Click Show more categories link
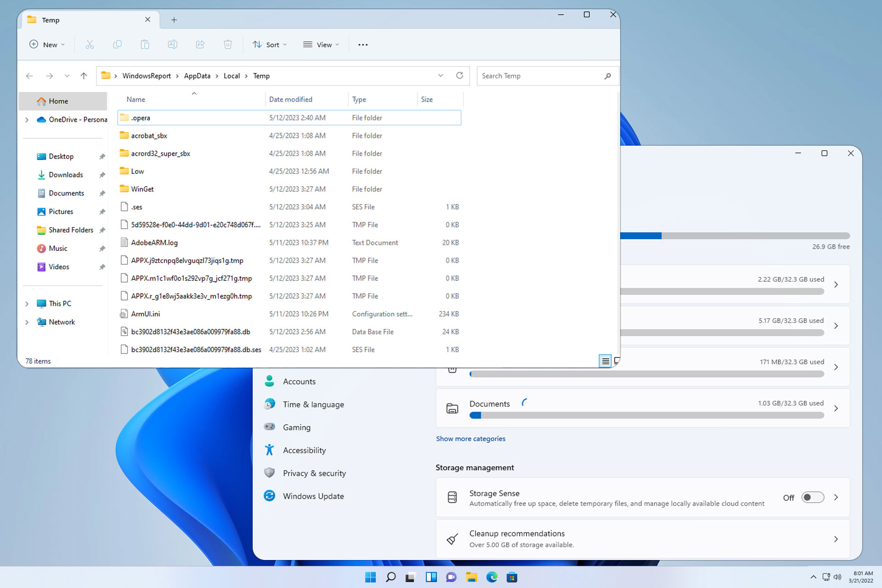The height and width of the screenshot is (588, 882). pos(470,438)
